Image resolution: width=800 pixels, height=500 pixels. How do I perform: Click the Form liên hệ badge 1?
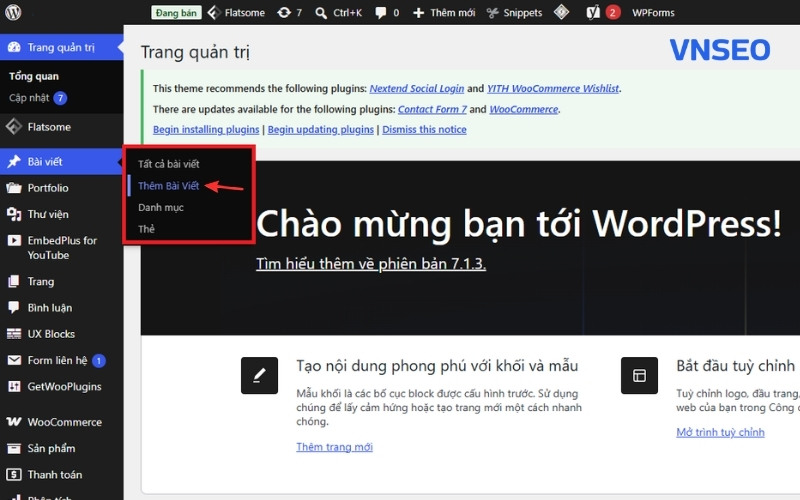[98, 361]
